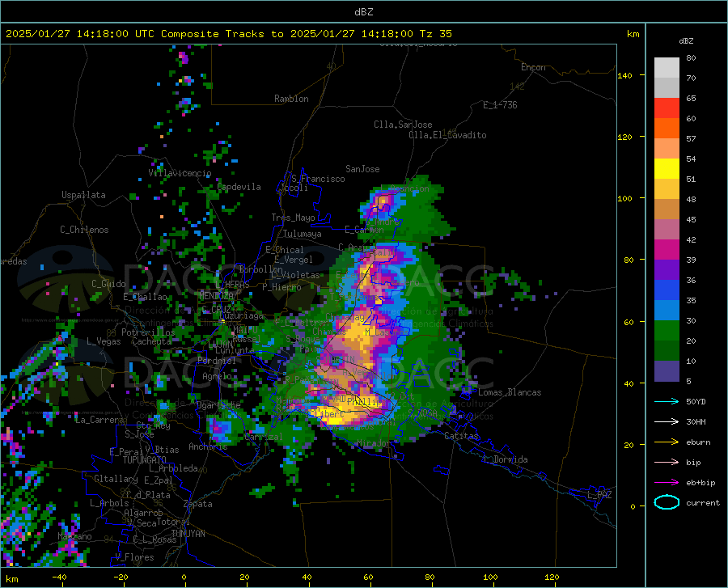Click the Potrerillos place label

pyautogui.click(x=148, y=332)
